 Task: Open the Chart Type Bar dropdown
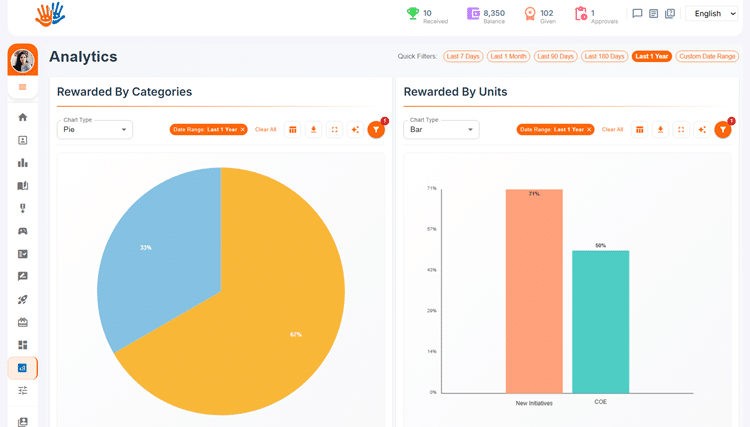pos(441,130)
